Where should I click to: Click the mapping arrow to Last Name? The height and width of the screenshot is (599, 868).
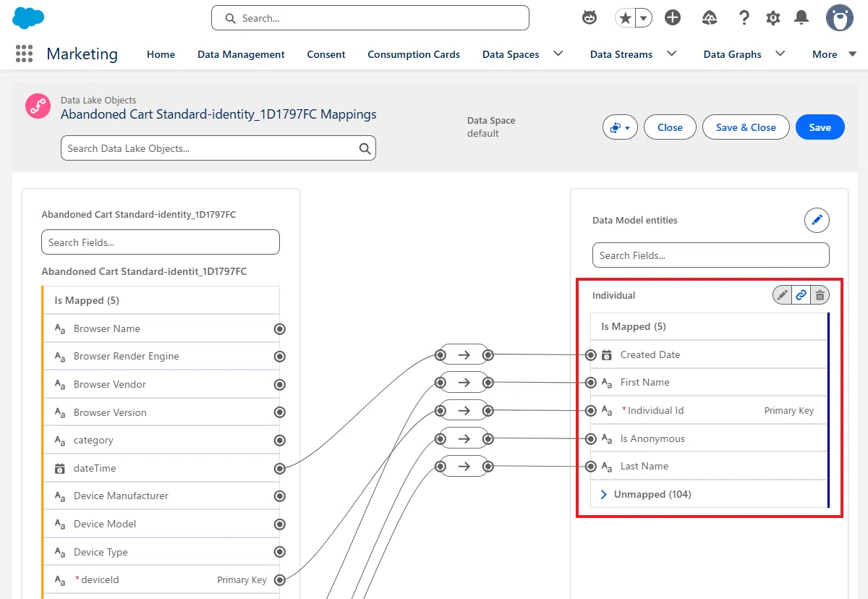point(464,466)
